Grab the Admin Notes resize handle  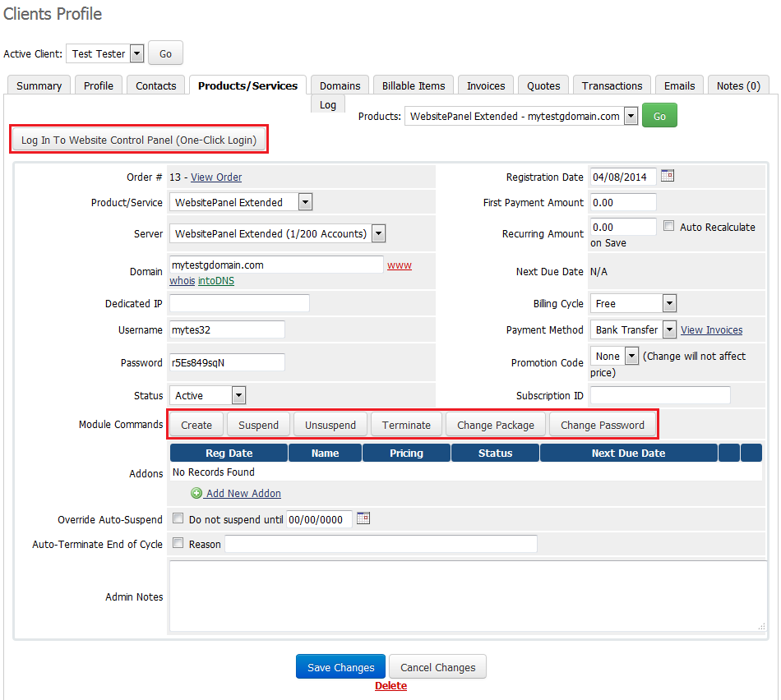[x=761, y=627]
